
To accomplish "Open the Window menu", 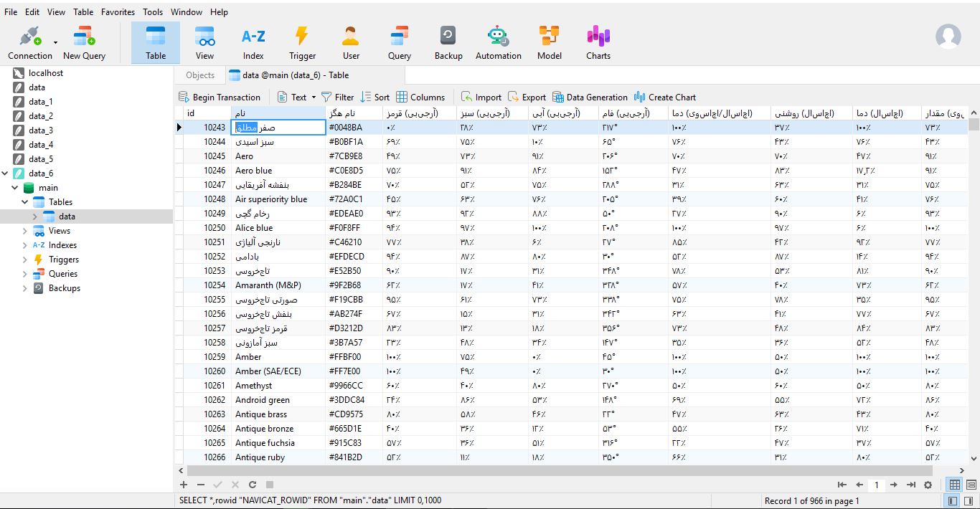I will (x=187, y=11).
